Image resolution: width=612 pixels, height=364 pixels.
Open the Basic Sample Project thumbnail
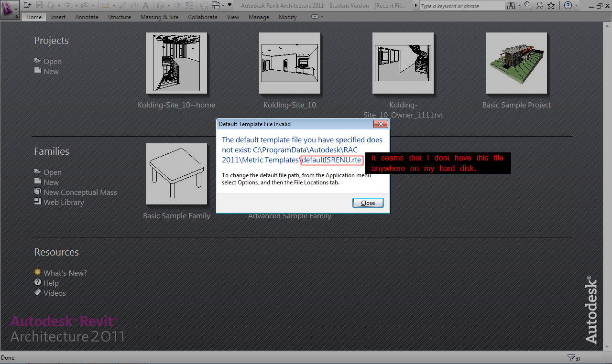point(516,63)
